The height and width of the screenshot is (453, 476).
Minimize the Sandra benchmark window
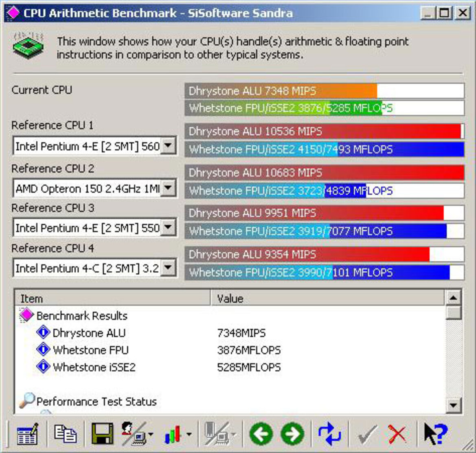(428, 13)
